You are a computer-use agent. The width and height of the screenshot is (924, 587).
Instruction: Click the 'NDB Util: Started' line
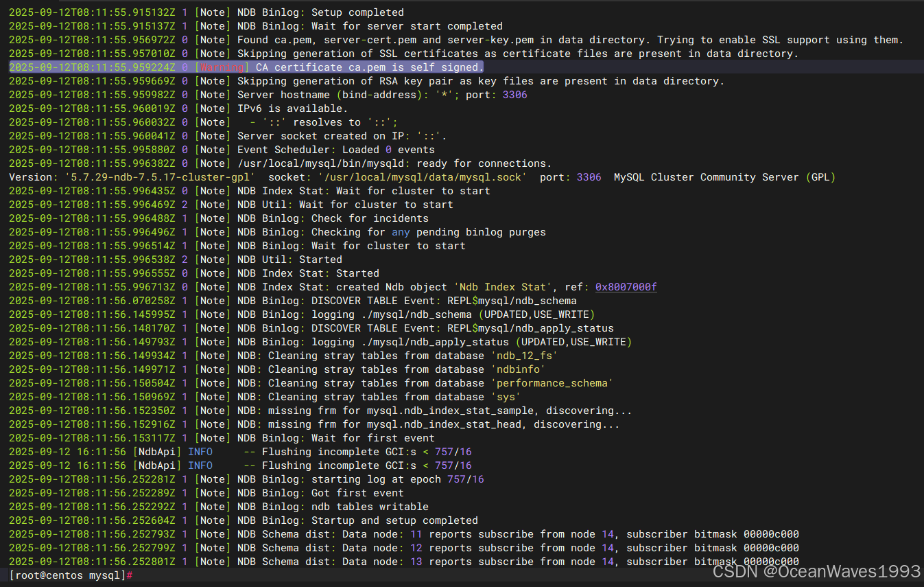point(176,260)
